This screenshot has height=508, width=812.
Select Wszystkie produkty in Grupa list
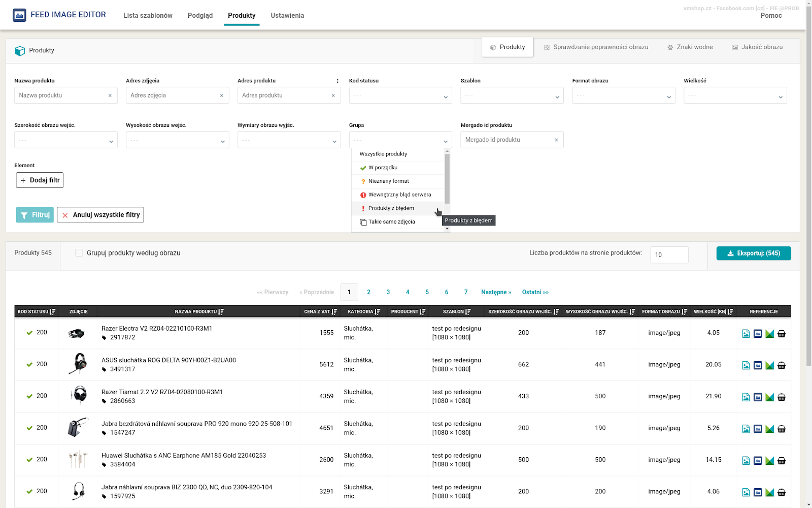pyautogui.click(x=398, y=154)
